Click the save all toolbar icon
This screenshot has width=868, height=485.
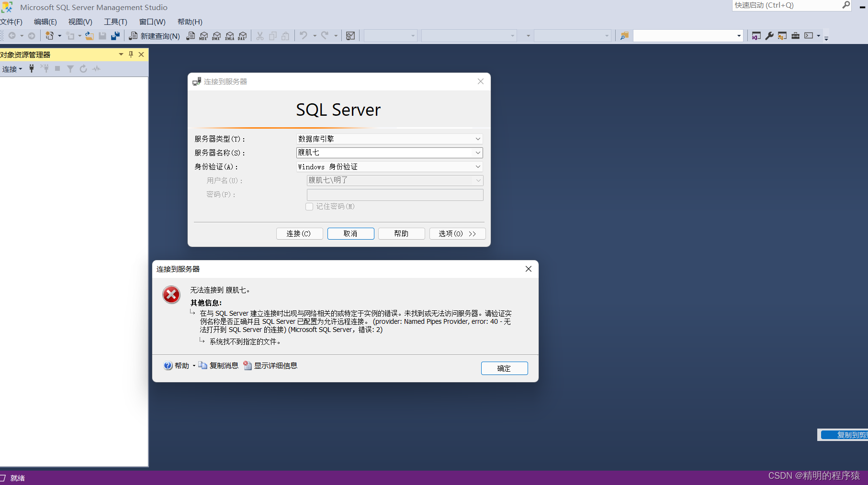click(x=115, y=36)
